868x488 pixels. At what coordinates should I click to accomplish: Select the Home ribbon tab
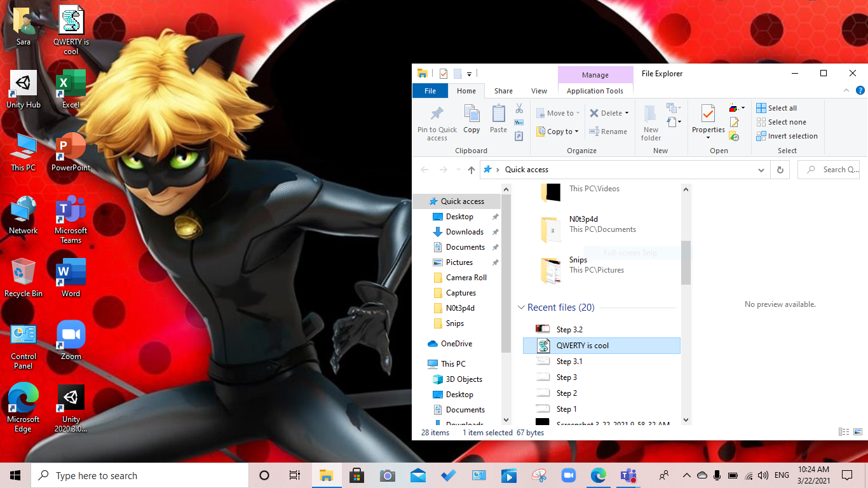466,91
